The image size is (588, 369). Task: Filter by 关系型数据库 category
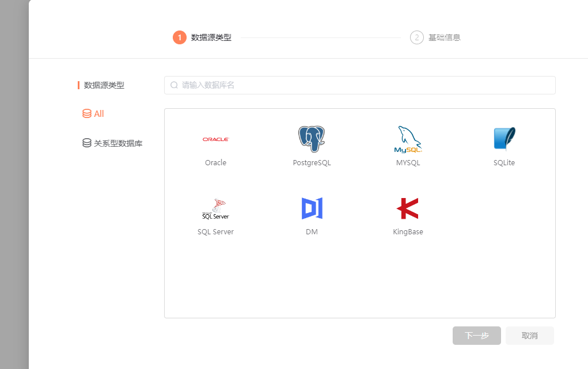point(112,143)
